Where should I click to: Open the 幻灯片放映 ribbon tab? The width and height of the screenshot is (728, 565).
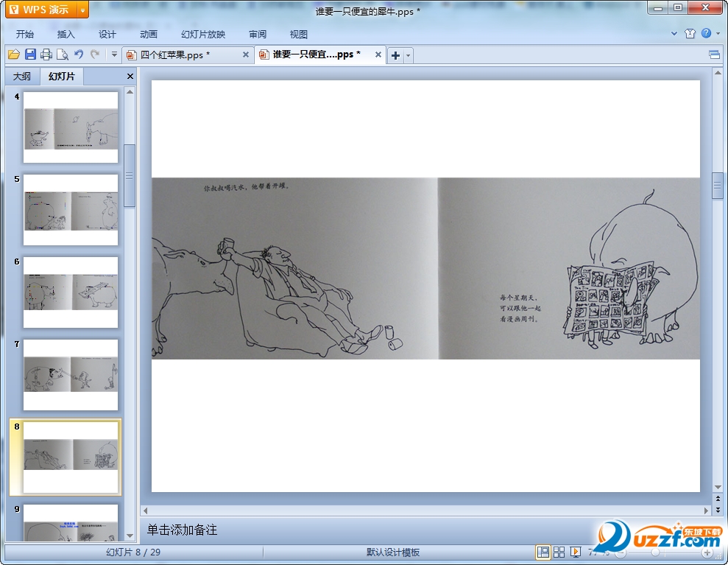coord(203,34)
